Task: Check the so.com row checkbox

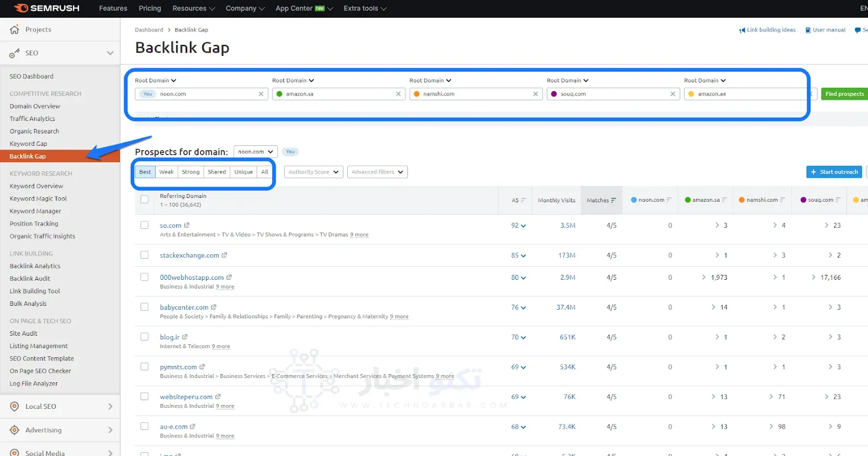Action: click(144, 225)
